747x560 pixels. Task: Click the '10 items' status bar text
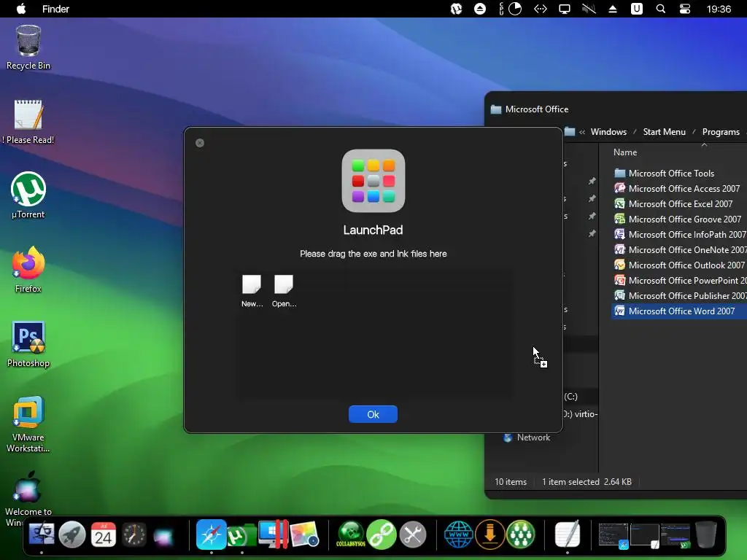511,482
